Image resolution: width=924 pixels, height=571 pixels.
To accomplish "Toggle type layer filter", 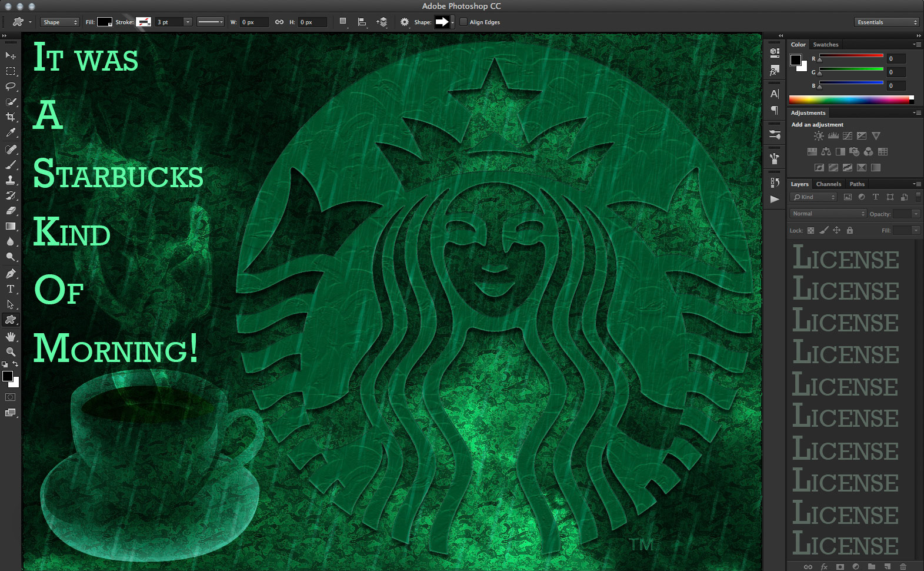I will pyautogui.click(x=876, y=197).
